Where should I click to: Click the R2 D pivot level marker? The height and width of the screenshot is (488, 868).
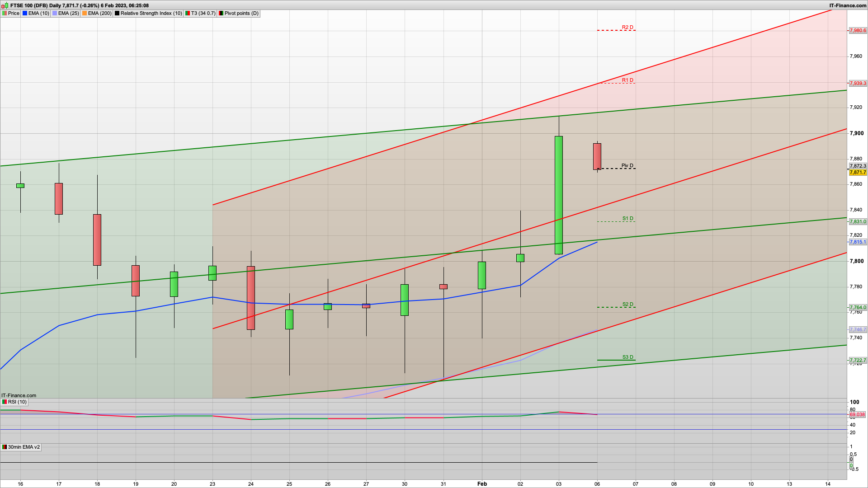(627, 28)
